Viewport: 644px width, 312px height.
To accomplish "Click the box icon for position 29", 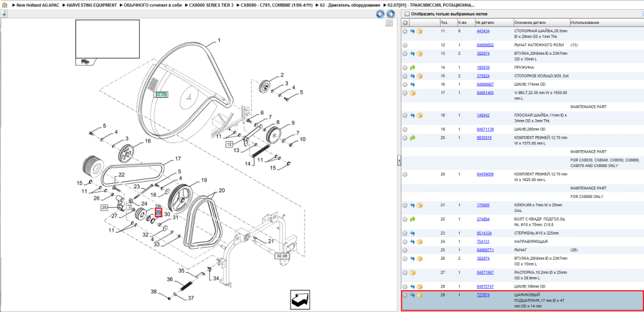I will 420,295.
